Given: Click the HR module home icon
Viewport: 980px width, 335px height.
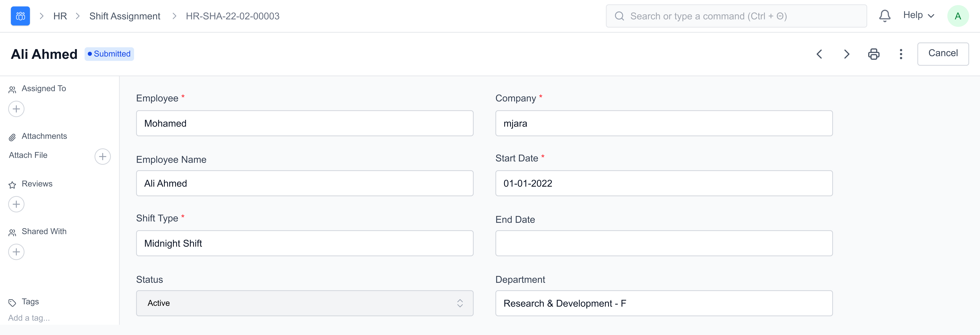Looking at the screenshot, I should [x=20, y=16].
